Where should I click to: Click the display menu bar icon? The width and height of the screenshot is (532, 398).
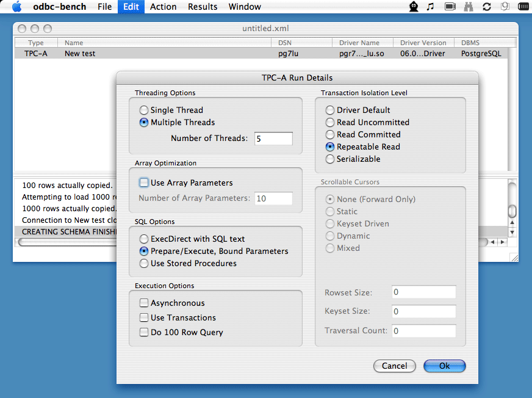[x=450, y=7]
